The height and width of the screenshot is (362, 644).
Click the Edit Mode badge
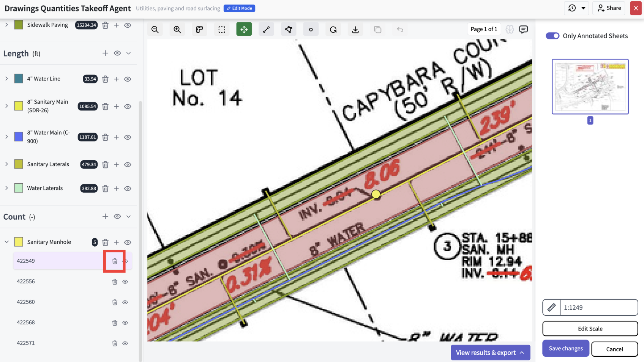pos(239,8)
